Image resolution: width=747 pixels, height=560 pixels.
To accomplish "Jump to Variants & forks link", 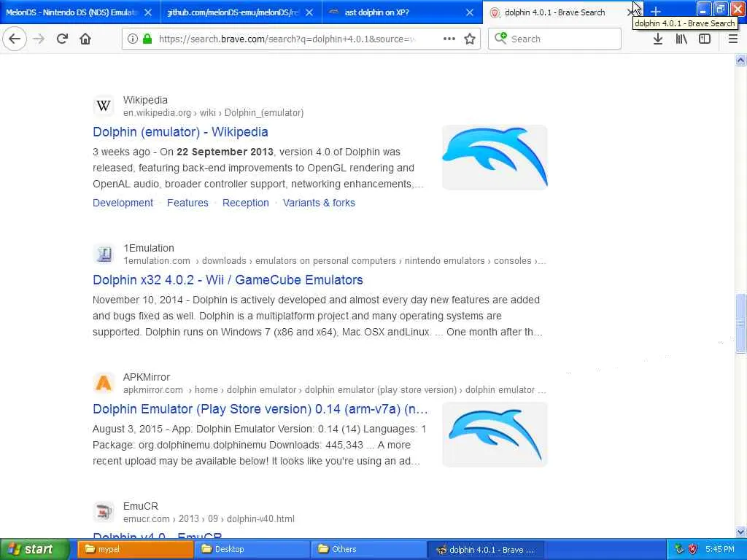I will pyautogui.click(x=319, y=203).
